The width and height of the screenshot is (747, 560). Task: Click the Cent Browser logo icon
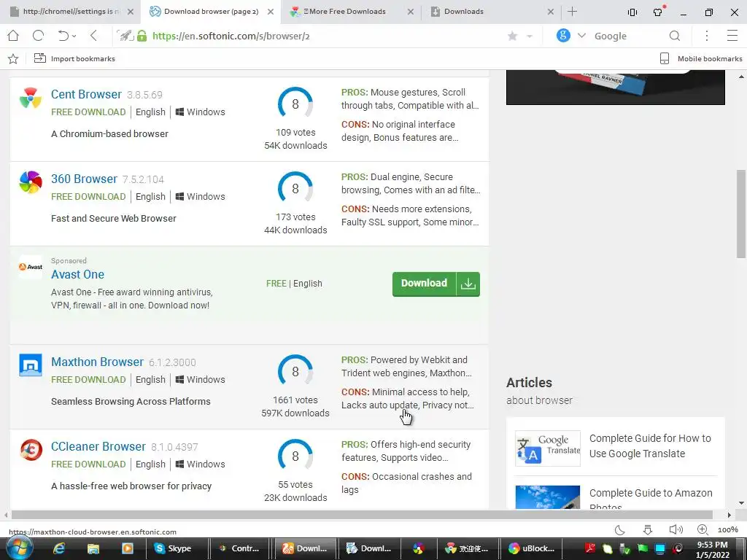click(x=31, y=98)
